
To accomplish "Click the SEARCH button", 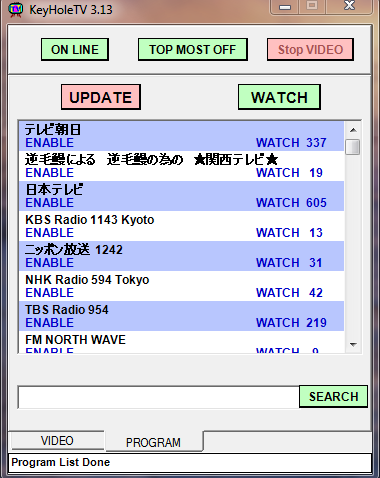I will pyautogui.click(x=333, y=397).
